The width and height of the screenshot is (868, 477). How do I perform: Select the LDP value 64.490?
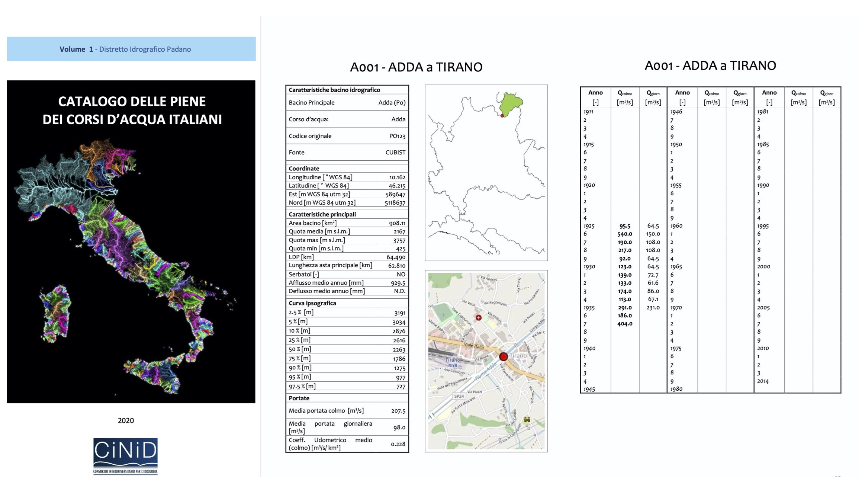[x=396, y=257]
